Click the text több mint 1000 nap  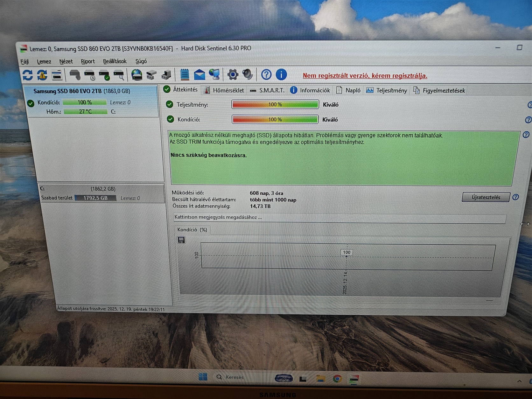pyautogui.click(x=273, y=200)
